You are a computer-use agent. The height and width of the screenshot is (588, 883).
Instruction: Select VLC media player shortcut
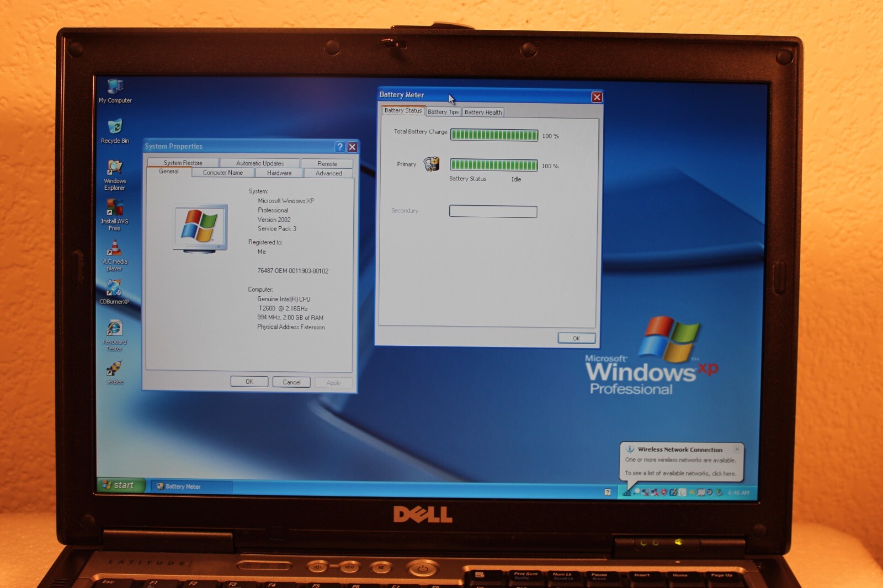[114, 255]
